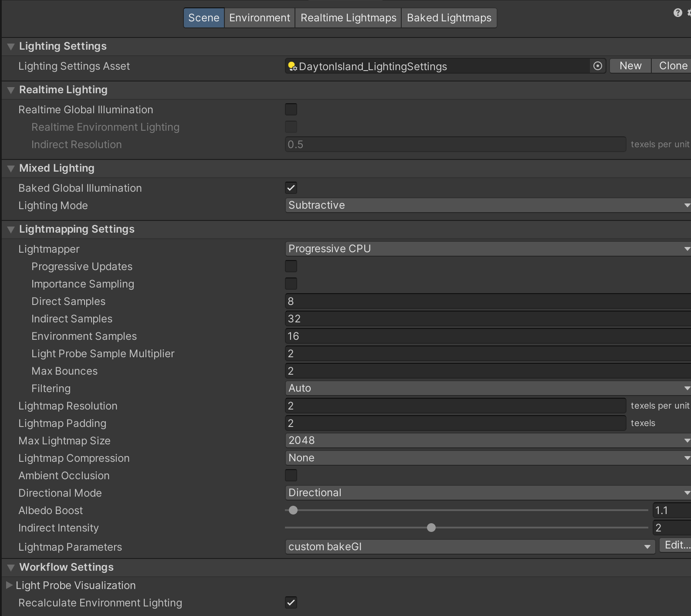Open the Lightmap Parameters dropdown
Screen dimensions: 691x616
click(470, 547)
